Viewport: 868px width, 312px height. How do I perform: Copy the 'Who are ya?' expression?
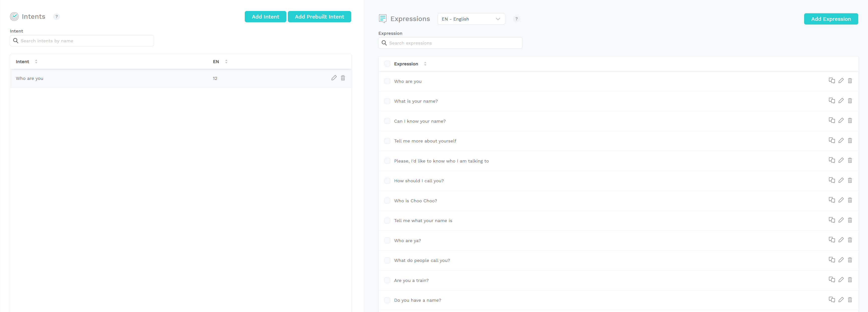832,240
